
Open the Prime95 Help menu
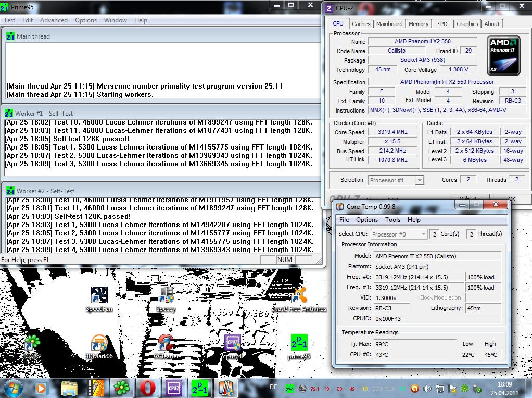click(x=141, y=20)
